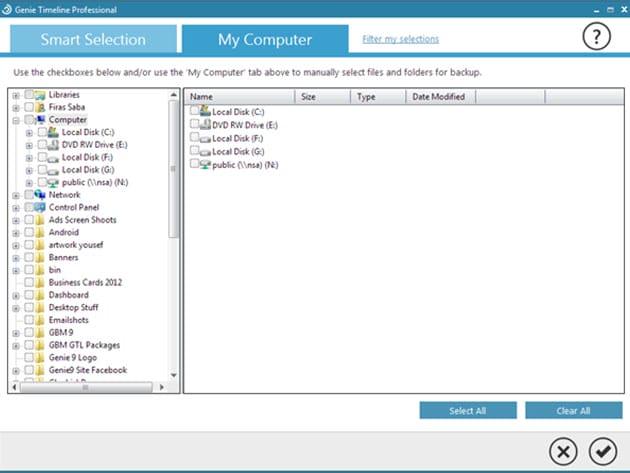
Task: Sort by the Date Modified column header
Action: pos(439,97)
